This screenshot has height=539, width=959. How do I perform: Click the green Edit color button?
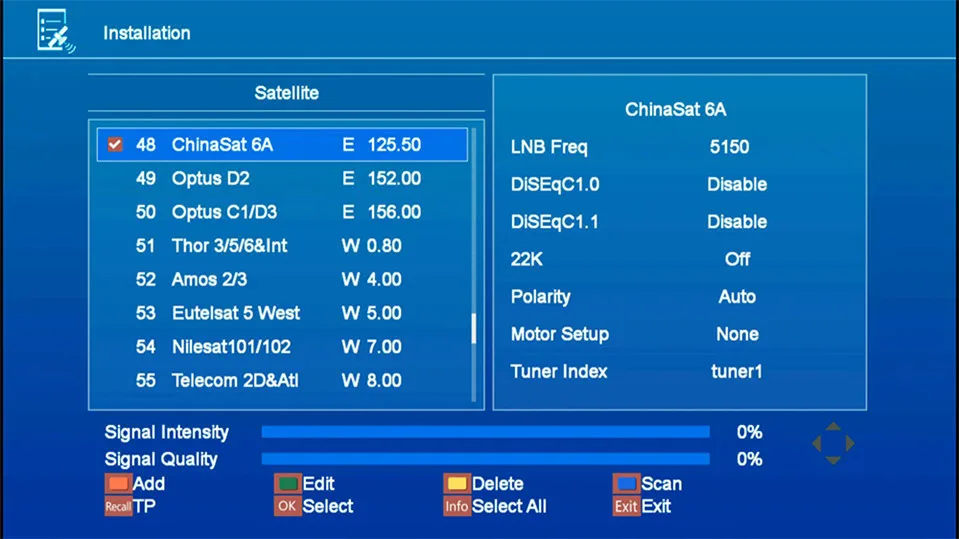pos(287,483)
